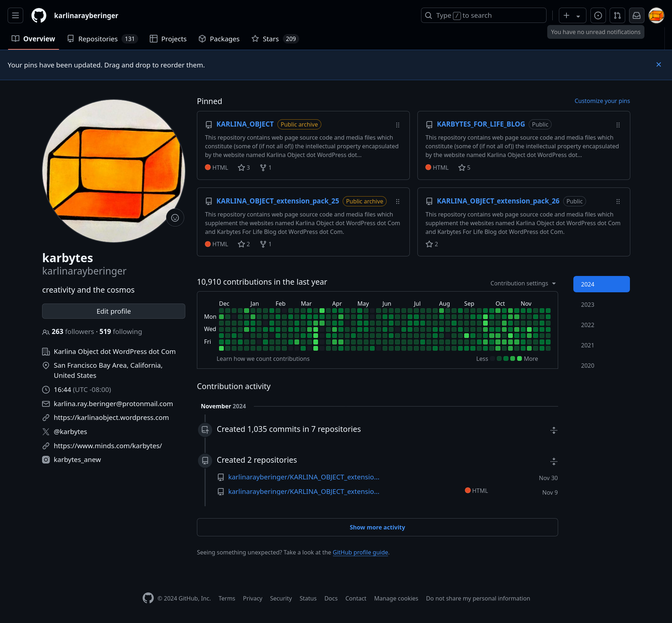Click Customize your pins link
This screenshot has height=623, width=672.
pyautogui.click(x=602, y=101)
